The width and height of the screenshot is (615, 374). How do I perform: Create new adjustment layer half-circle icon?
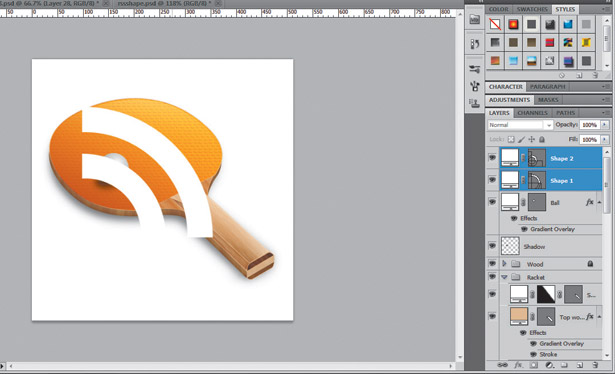[549, 365]
